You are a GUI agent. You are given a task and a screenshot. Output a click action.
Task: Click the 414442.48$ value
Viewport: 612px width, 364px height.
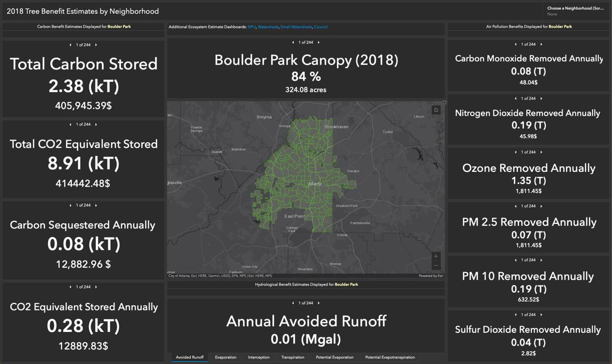(83, 183)
